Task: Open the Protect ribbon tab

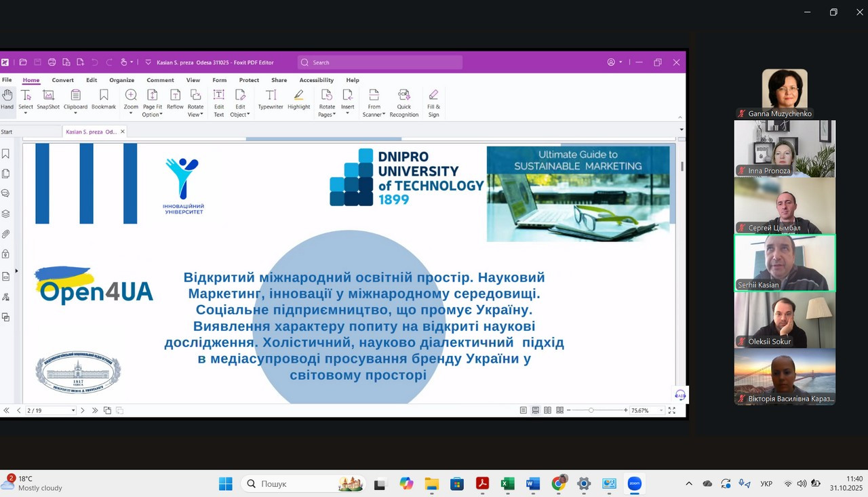Action: coord(249,80)
